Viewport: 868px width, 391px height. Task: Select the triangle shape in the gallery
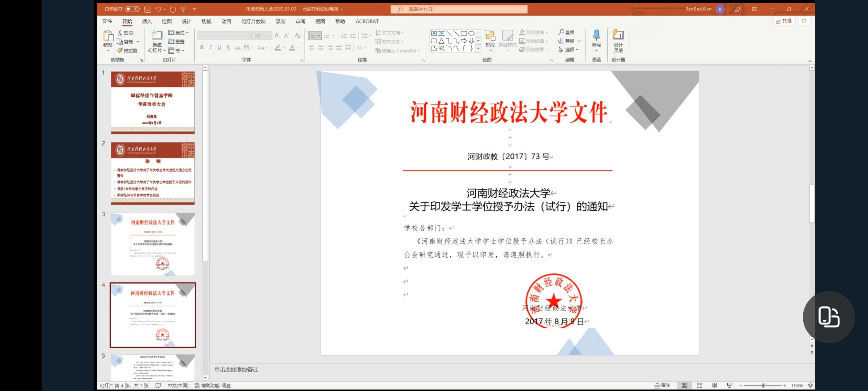(441, 41)
